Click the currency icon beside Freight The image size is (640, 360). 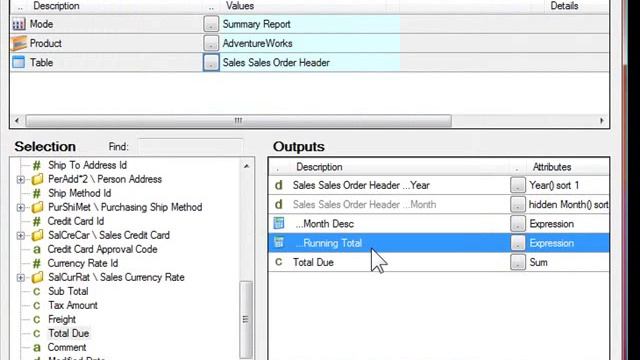(x=37, y=320)
